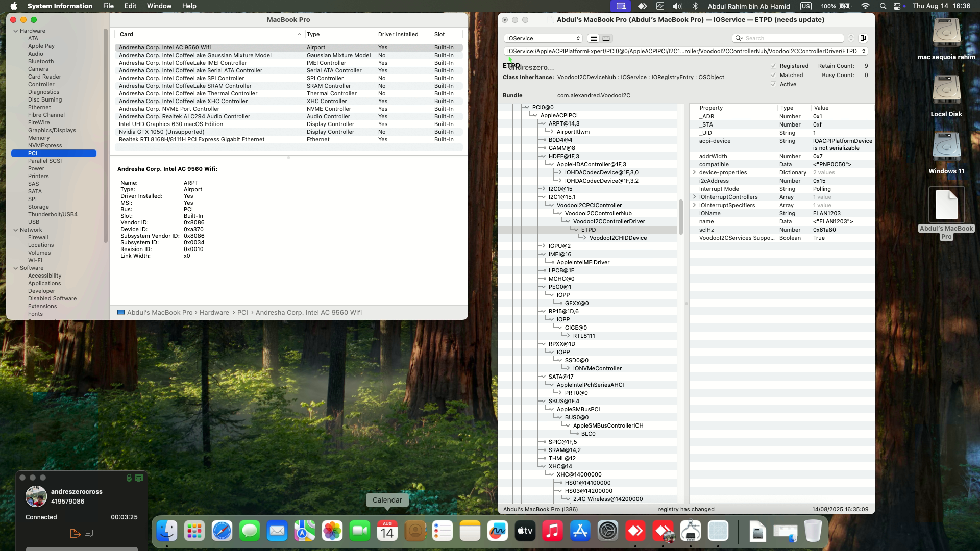
Task: Expand the IOInterruptSpecifiers array row
Action: click(694, 205)
